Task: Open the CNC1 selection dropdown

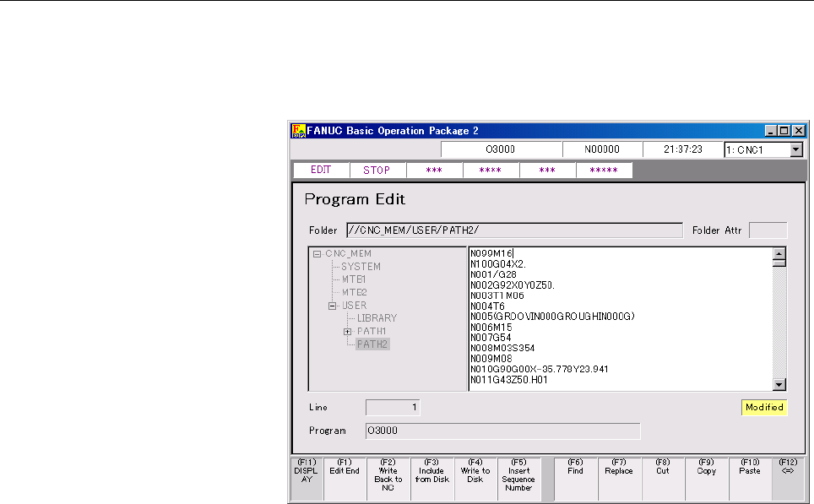Action: coord(795,149)
